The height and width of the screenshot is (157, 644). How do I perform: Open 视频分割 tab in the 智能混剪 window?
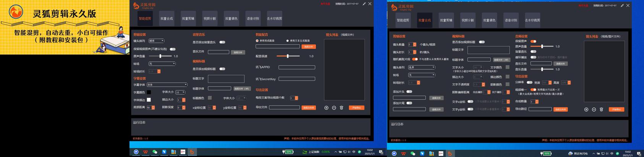[210, 18]
